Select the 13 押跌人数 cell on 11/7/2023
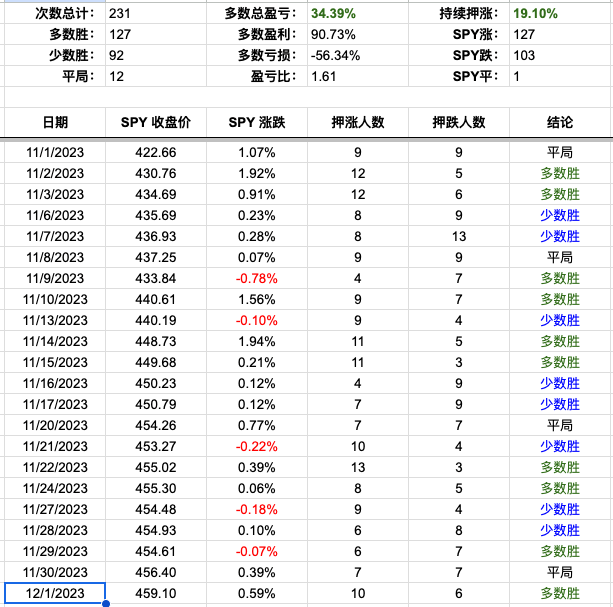The width and height of the screenshot is (613, 607). tap(459, 236)
